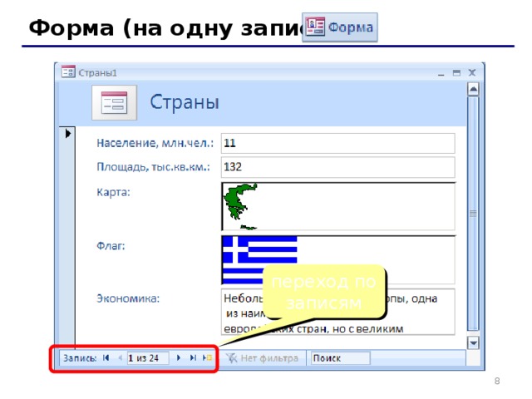This screenshot has height=399, width=532.
Task: Maximize the Страны1 form window
Action: point(456,72)
